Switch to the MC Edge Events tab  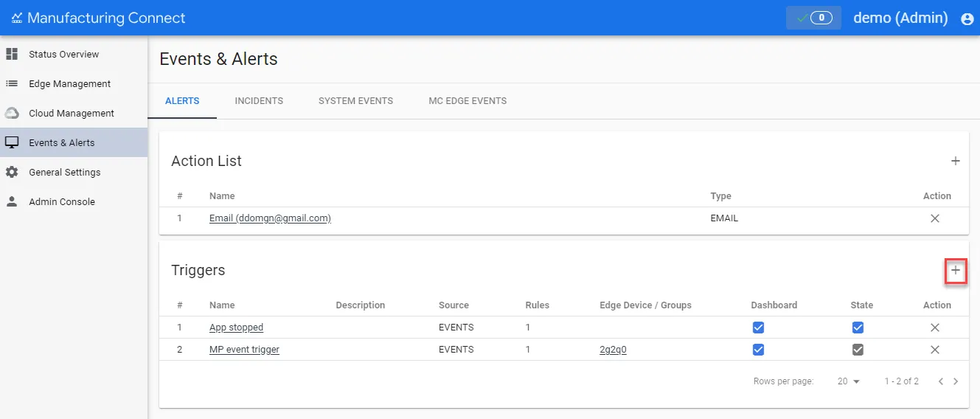click(468, 101)
